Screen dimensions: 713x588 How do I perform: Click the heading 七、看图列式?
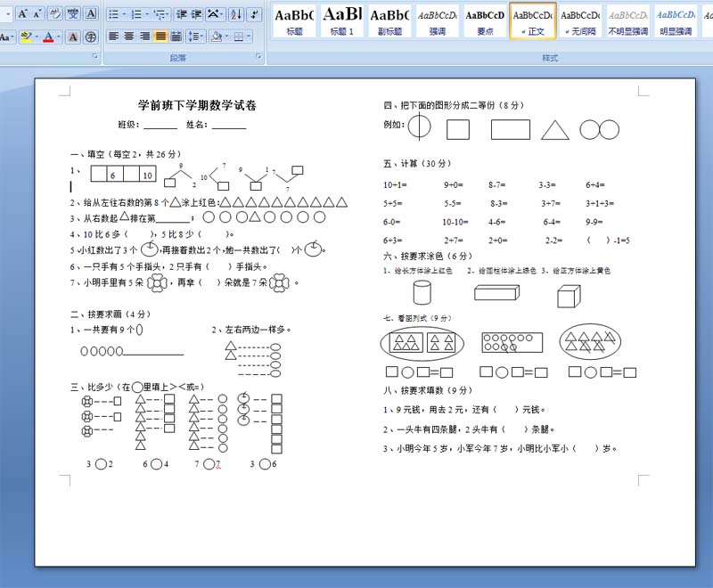coord(417,318)
